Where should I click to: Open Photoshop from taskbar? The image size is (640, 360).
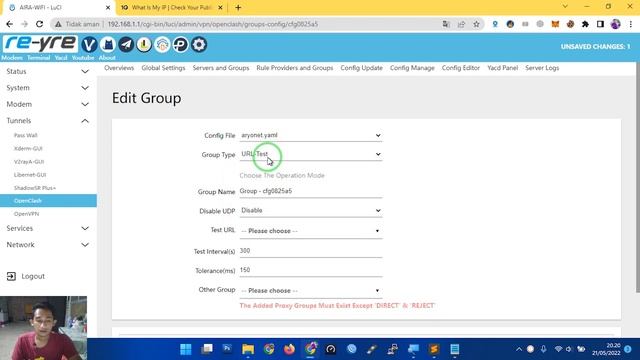point(227,349)
